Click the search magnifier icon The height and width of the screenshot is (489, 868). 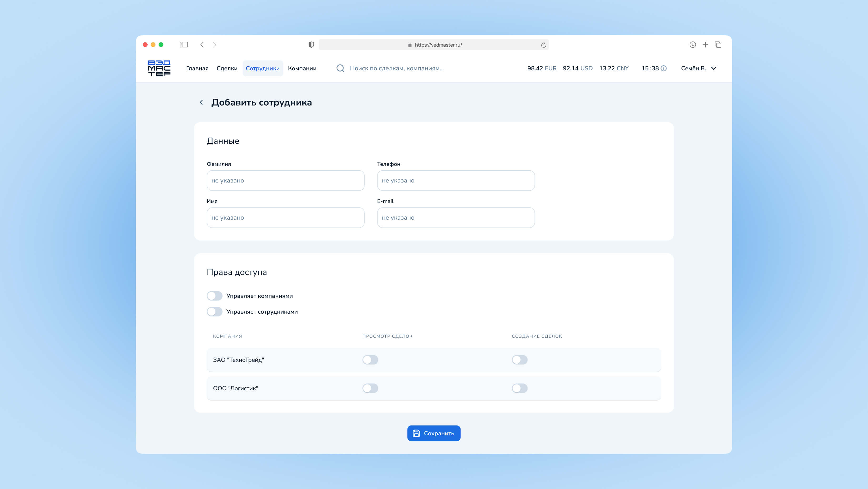340,68
